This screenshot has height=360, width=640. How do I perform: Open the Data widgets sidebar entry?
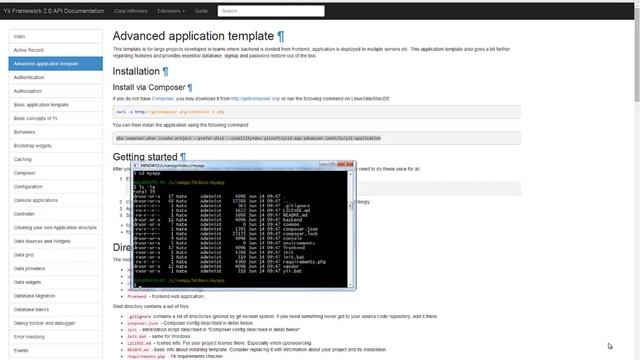pos(56,282)
